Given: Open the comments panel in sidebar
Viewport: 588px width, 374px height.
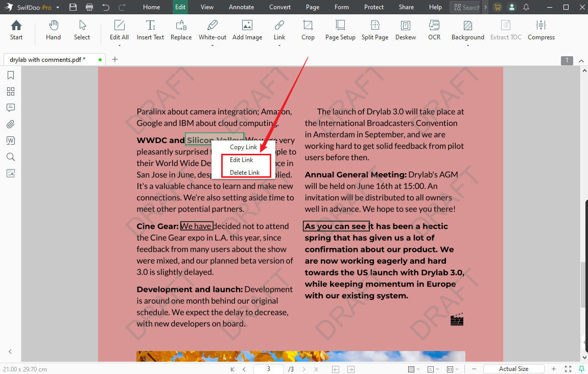Looking at the screenshot, I should (x=11, y=108).
